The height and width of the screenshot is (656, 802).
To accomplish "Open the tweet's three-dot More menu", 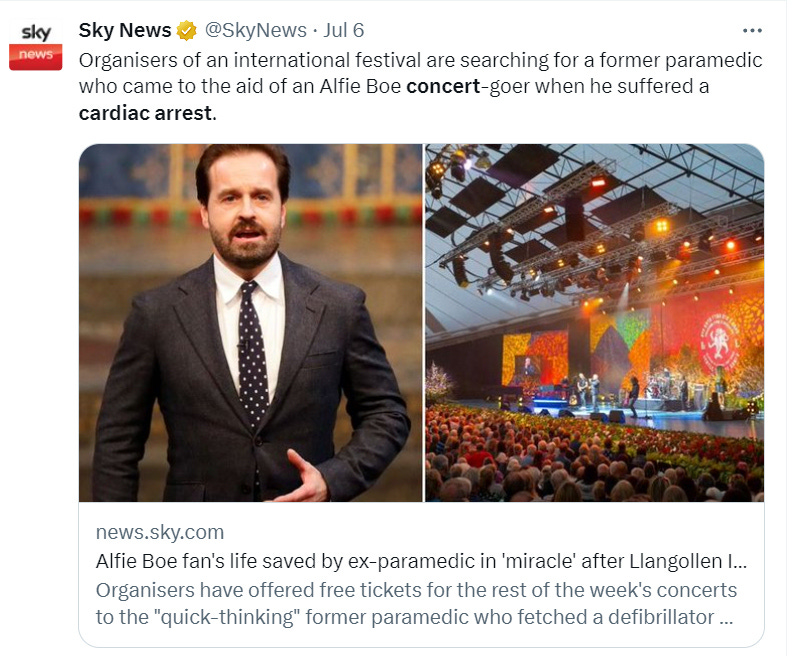I will tap(753, 31).
